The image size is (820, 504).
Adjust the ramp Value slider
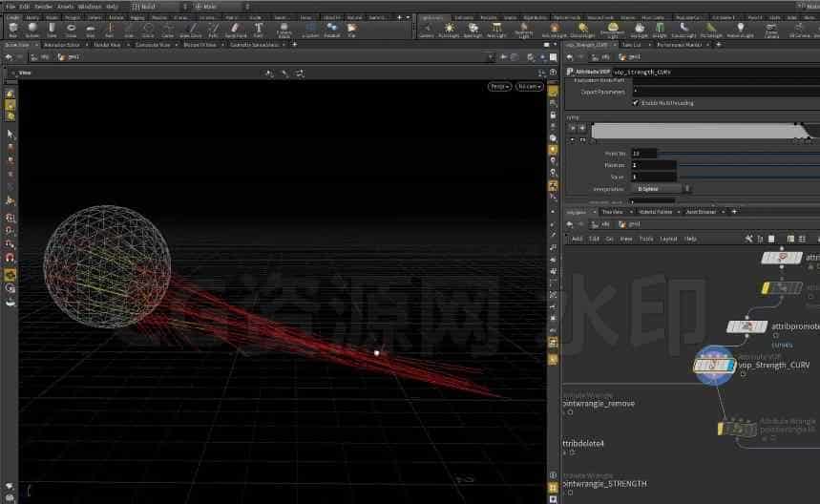pyautogui.click(x=749, y=177)
